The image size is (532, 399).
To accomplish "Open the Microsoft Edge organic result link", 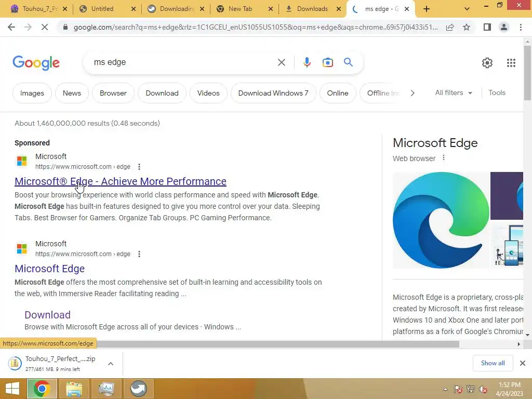I will pyautogui.click(x=49, y=269).
